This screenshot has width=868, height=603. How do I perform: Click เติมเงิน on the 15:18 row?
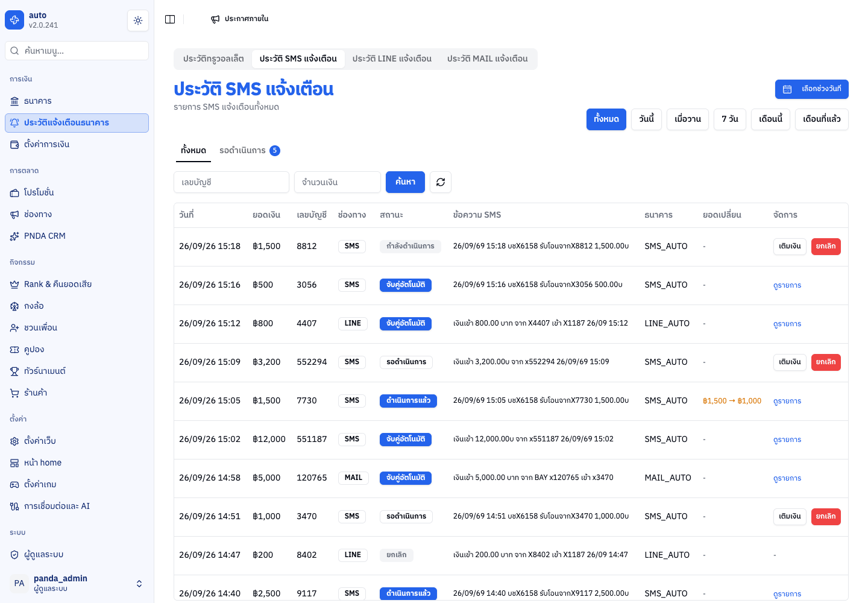(790, 247)
